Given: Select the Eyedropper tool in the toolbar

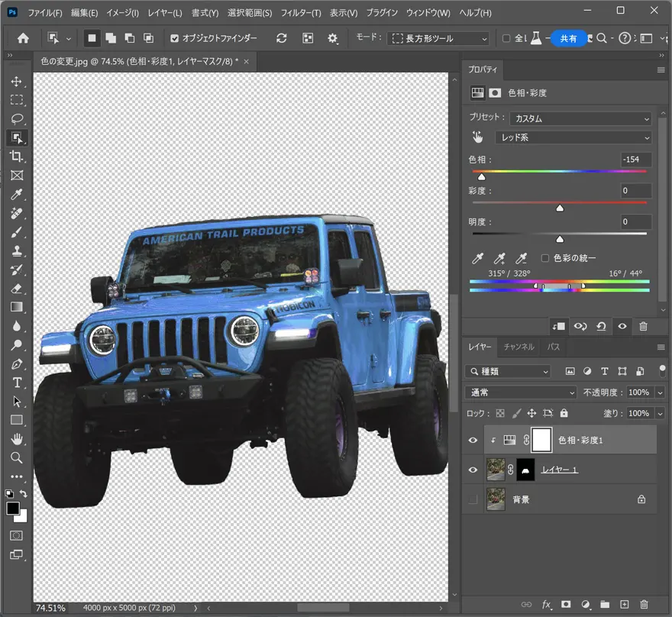Looking at the screenshot, I should (x=16, y=194).
